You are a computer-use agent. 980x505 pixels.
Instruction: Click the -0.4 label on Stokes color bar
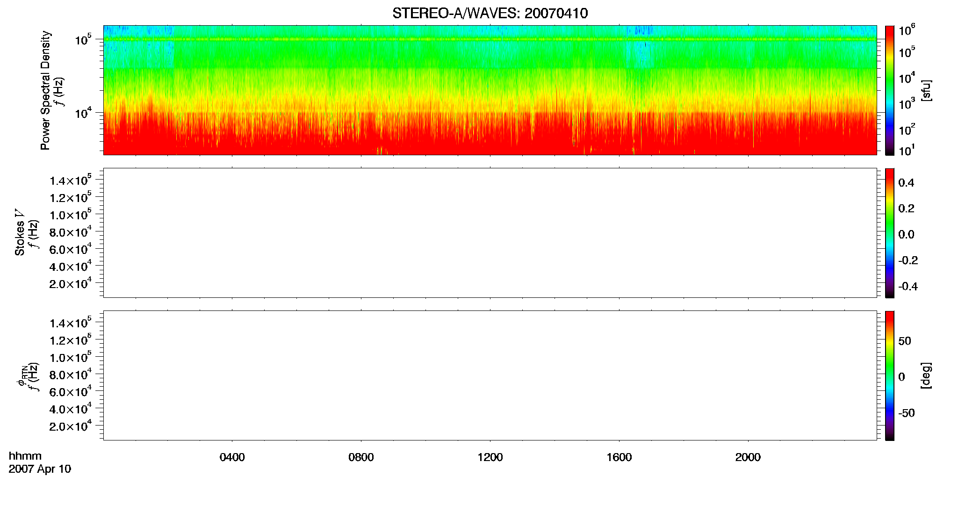point(908,286)
